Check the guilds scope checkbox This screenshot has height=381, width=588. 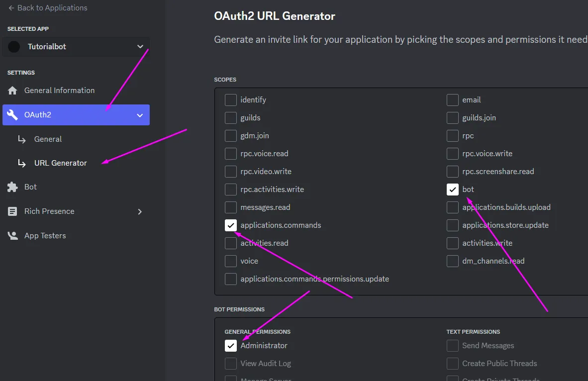tap(231, 118)
